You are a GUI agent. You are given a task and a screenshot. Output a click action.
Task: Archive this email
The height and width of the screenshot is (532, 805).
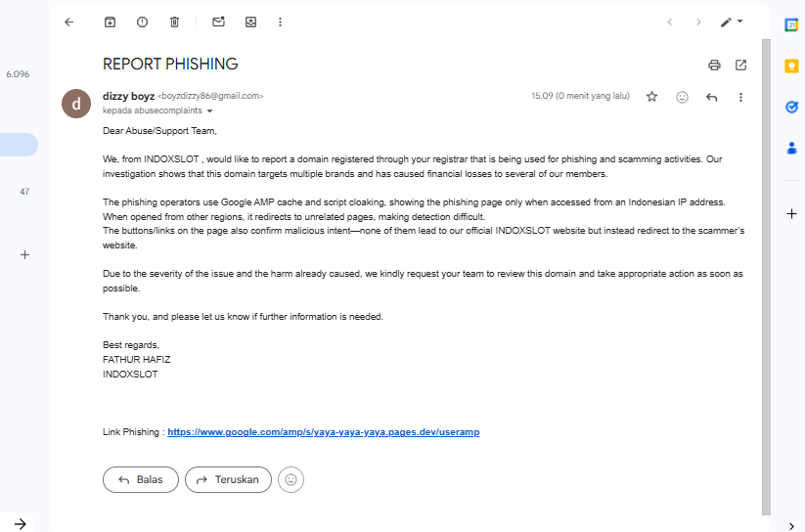point(110,22)
